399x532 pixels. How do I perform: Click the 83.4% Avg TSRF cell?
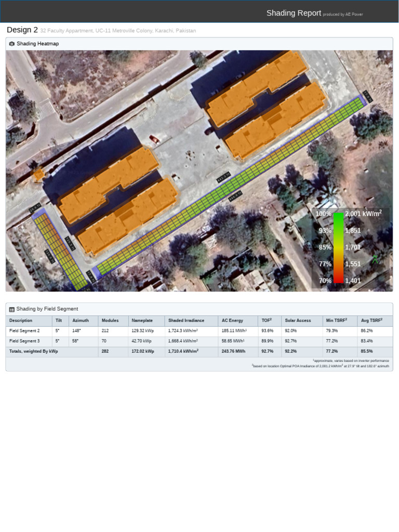point(367,341)
